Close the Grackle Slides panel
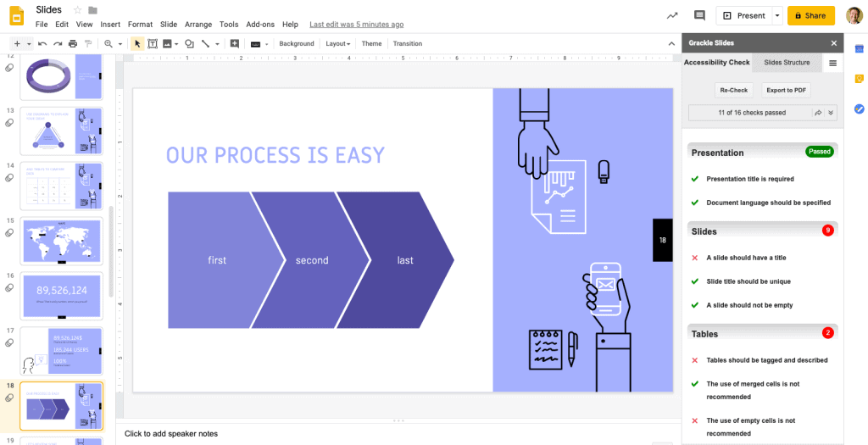Viewport: 868px width, 445px height. (x=834, y=43)
